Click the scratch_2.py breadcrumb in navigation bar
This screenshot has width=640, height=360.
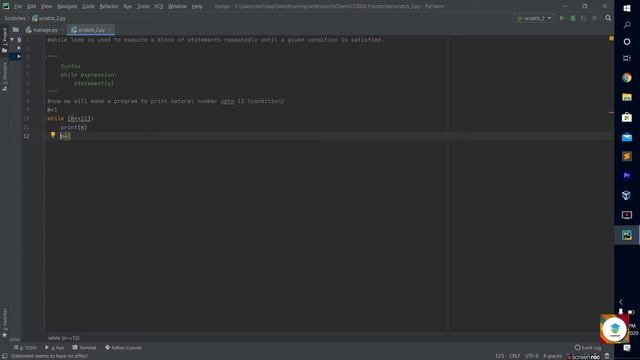click(49, 18)
